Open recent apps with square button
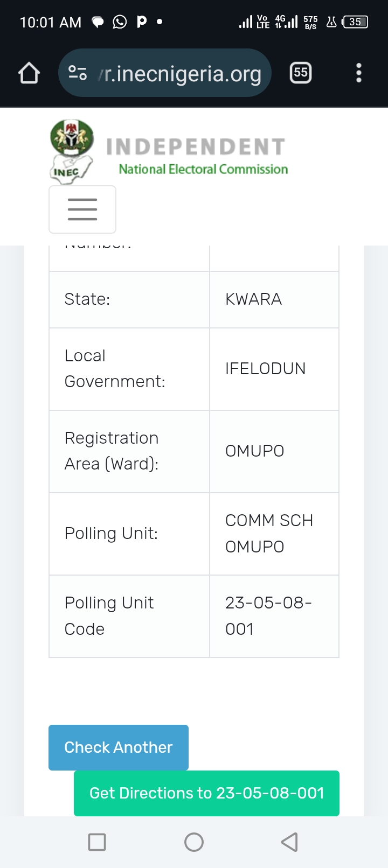This screenshot has height=868, width=388. tap(97, 842)
